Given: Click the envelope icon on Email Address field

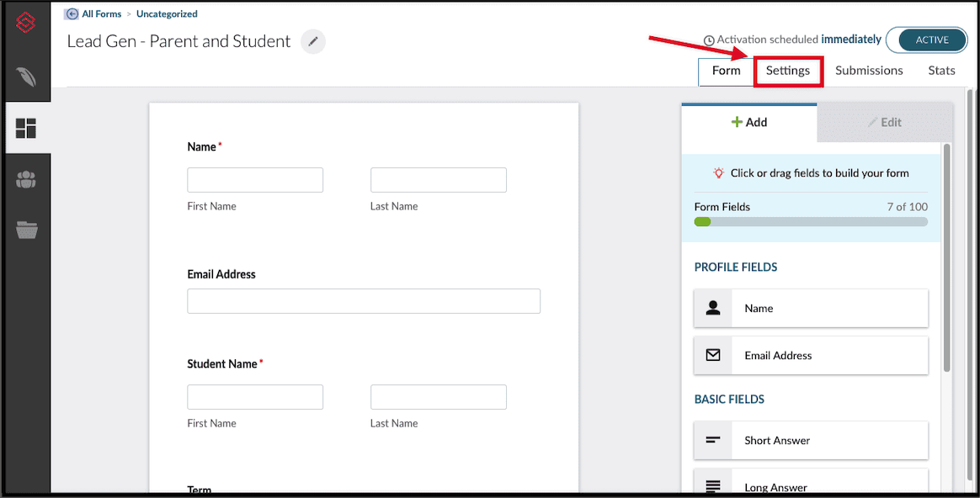Looking at the screenshot, I should pyautogui.click(x=712, y=355).
